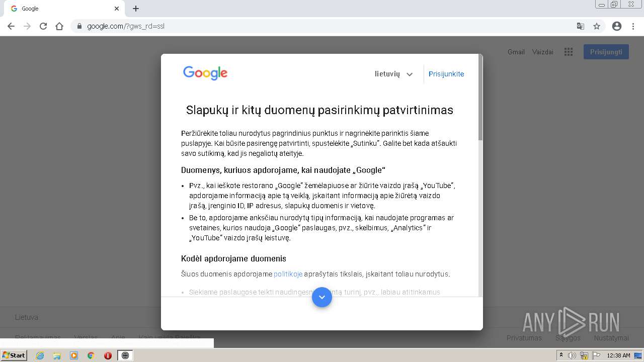Click the Action Center flag icon
The width and height of the screenshot is (644, 362).
(x=596, y=355)
